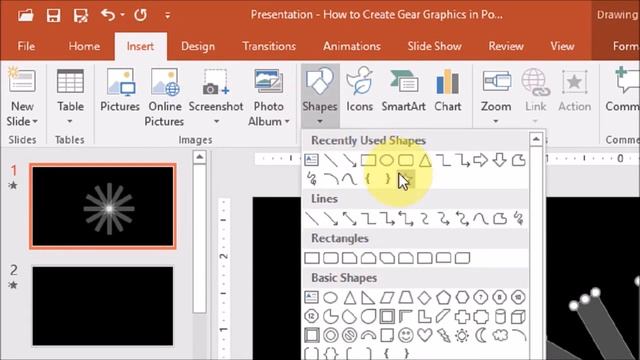Viewport: 640px width, 360px height.
Task: Insert a SmartArt graphic
Action: click(x=404, y=90)
